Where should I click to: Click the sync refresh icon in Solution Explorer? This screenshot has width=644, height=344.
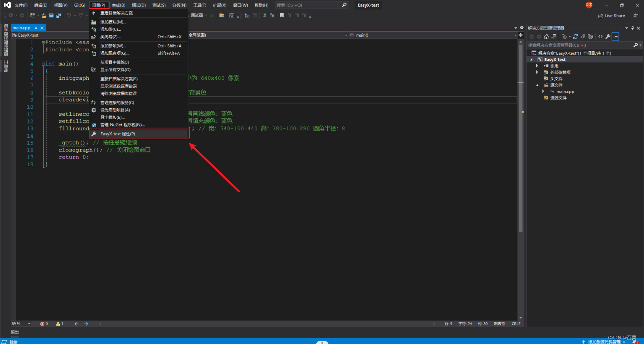coord(575,37)
